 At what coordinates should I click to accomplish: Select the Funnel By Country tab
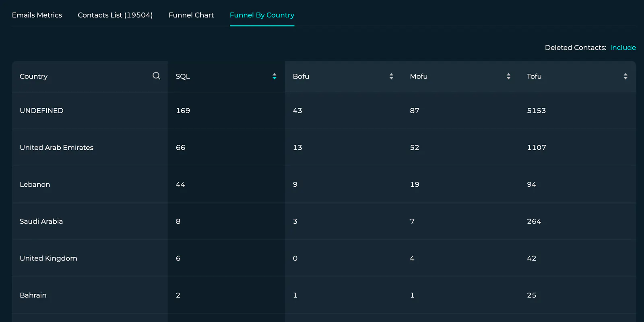tap(262, 15)
